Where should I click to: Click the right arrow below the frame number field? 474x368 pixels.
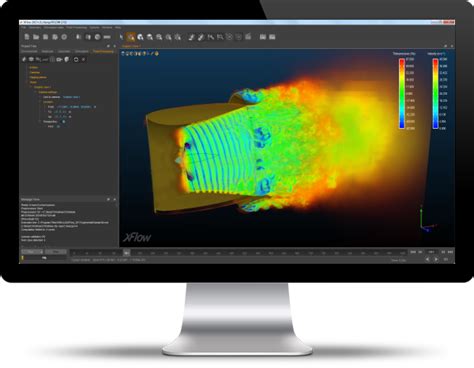click(436, 259)
